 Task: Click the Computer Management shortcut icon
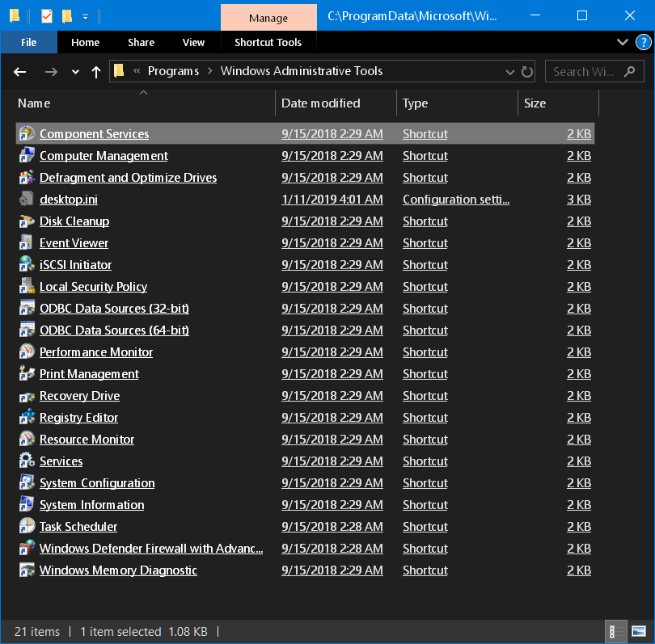27,155
